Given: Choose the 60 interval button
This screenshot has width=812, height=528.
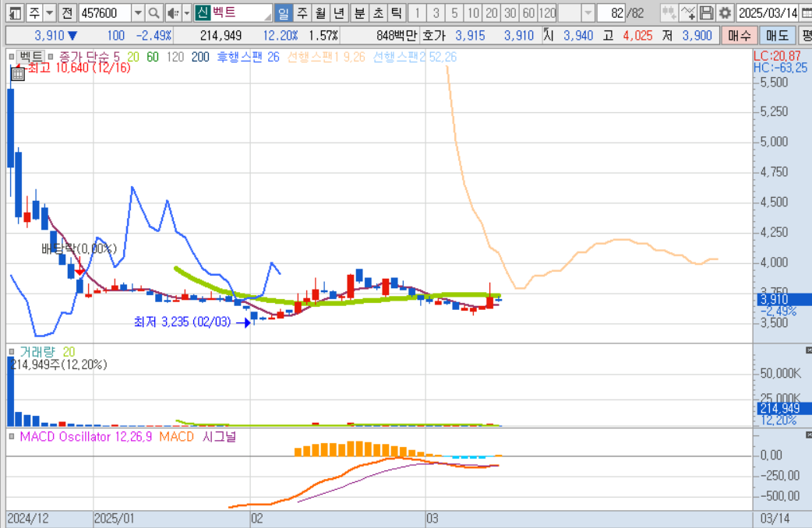Looking at the screenshot, I should pos(528,12).
